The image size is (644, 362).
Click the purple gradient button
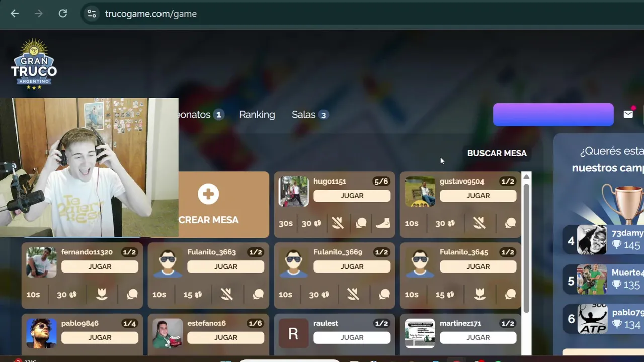[x=553, y=114]
